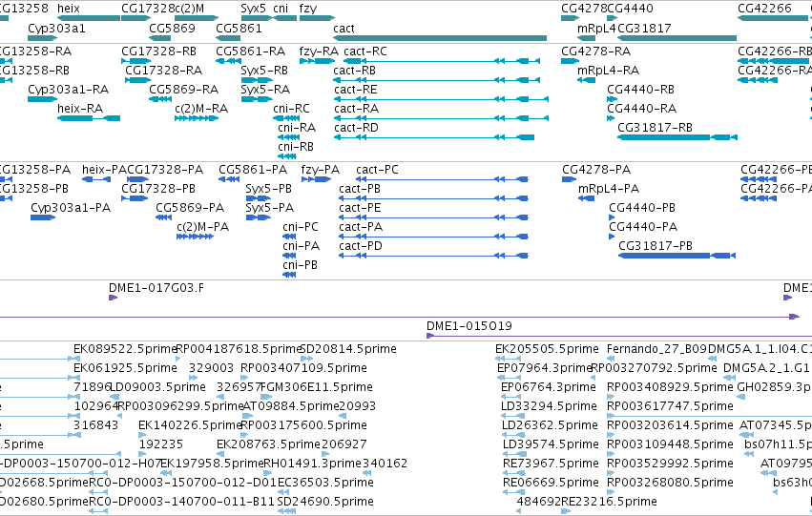Select the EC36503.5prime EST label
Viewport: 812px width, 516px height.
(325, 483)
